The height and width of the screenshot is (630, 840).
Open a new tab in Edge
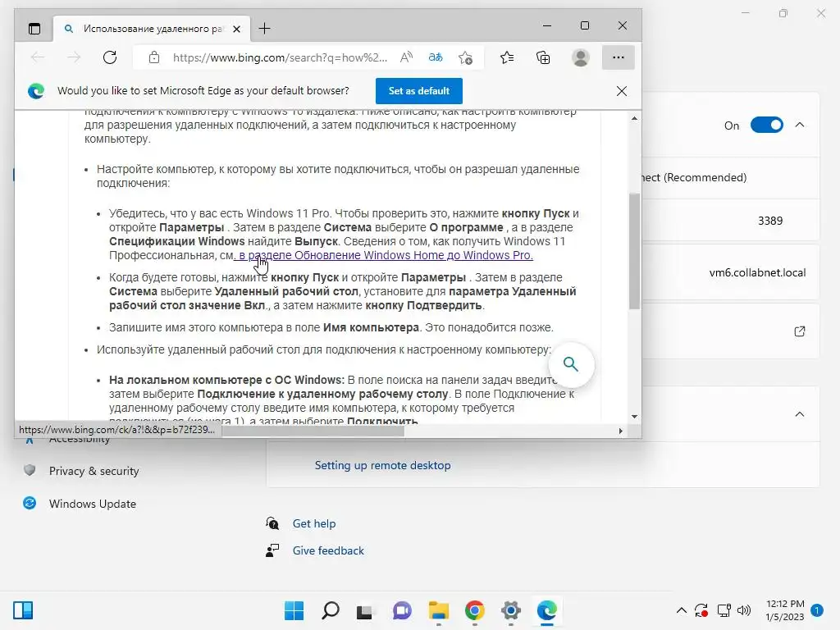[x=265, y=29]
